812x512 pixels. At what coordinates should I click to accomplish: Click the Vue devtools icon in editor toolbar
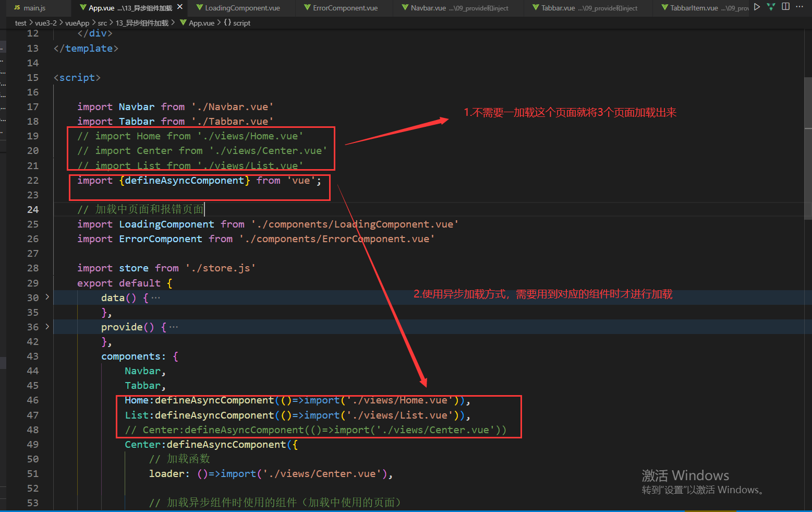[771, 7]
